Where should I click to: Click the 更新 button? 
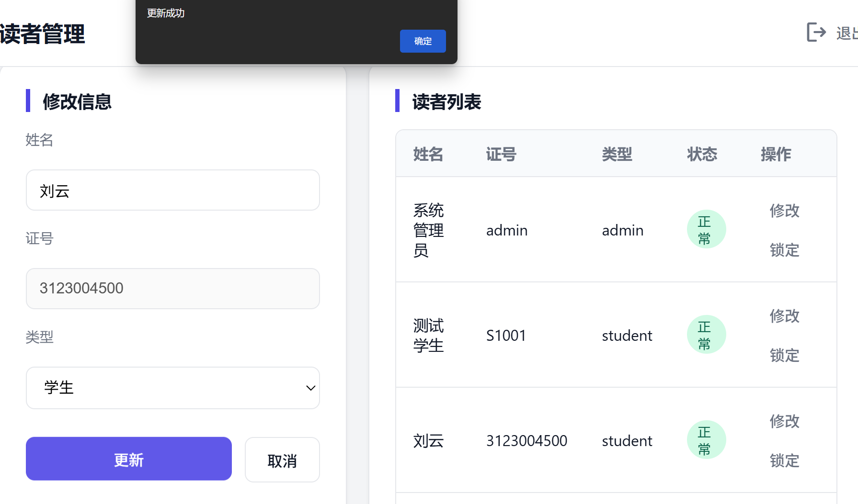coord(129,459)
